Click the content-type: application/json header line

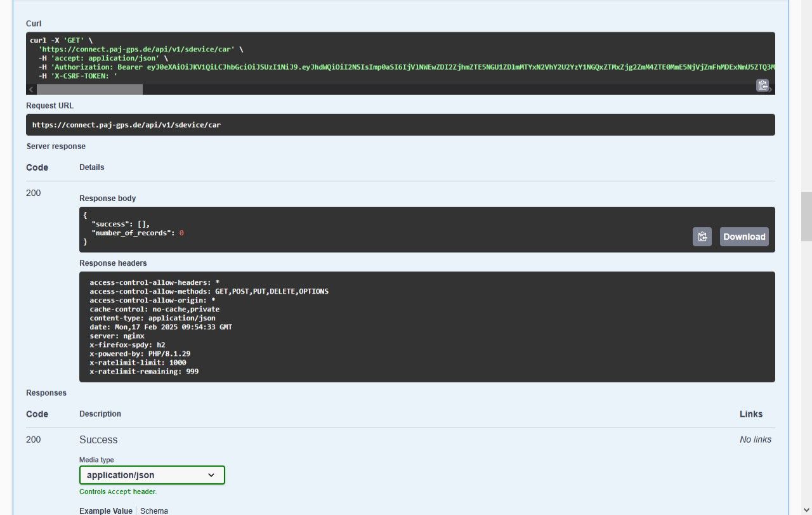152,318
